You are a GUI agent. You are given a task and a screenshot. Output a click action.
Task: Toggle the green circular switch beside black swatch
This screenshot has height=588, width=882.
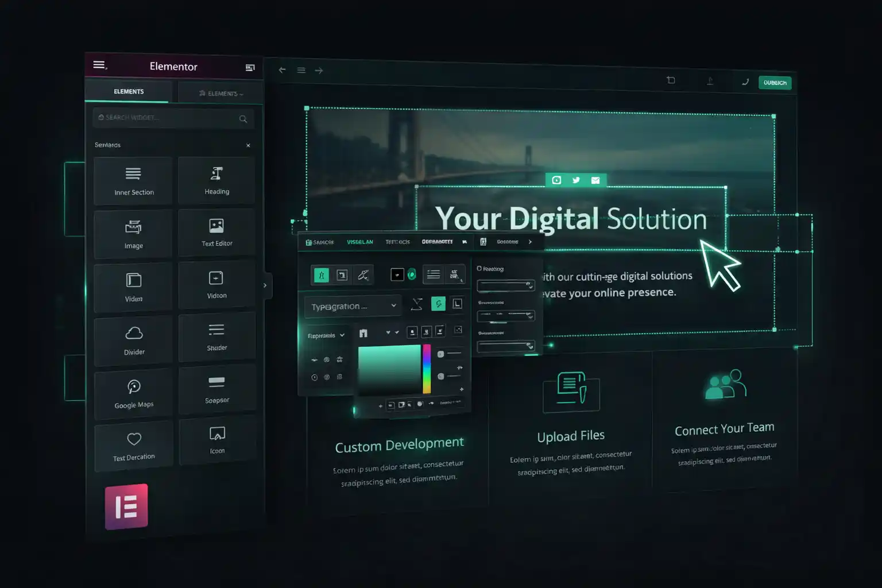pyautogui.click(x=412, y=275)
